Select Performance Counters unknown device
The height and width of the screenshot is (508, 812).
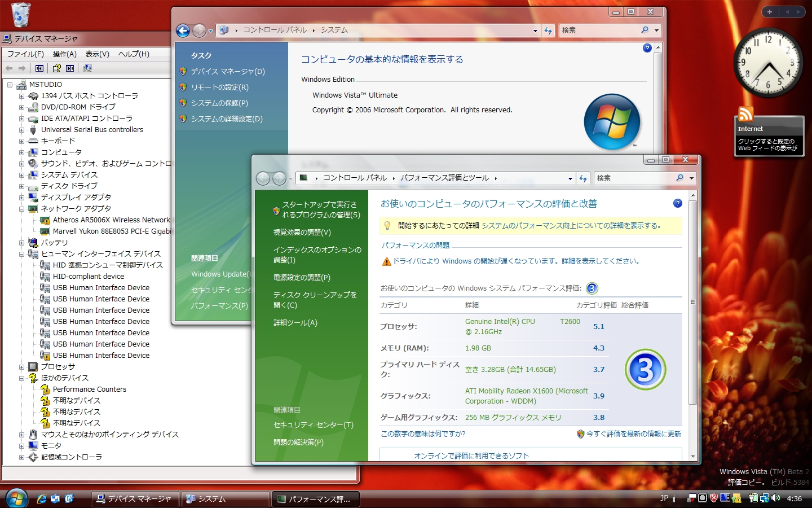[83, 389]
